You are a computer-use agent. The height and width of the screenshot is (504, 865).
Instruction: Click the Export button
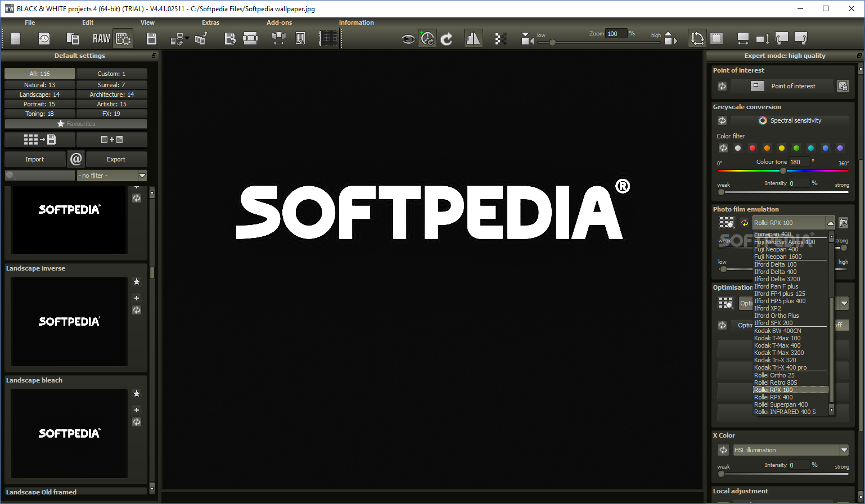coord(116,159)
